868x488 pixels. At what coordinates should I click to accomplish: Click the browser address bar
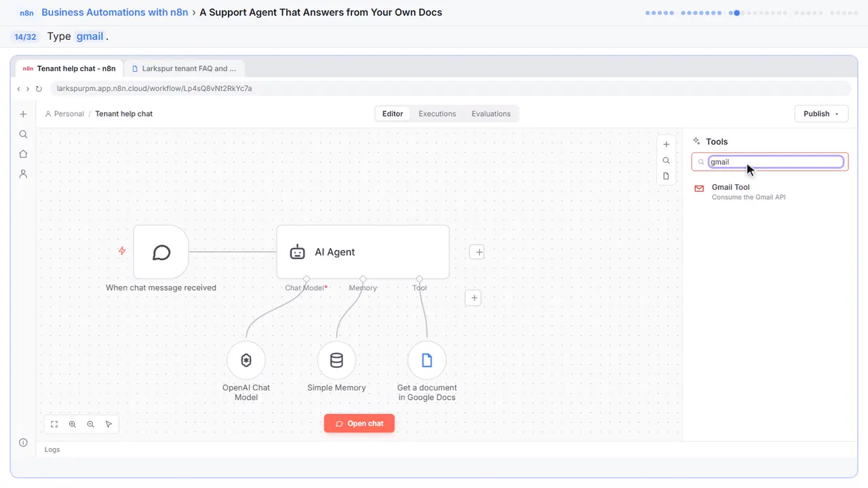pyautogui.click(x=450, y=89)
